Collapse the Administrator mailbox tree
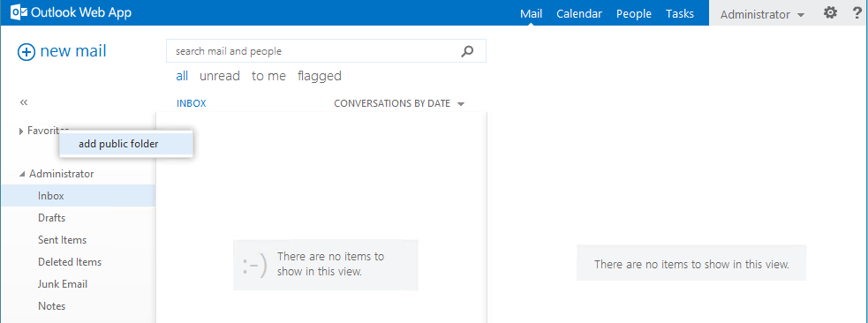Screen dimensions: 868x323 22,174
